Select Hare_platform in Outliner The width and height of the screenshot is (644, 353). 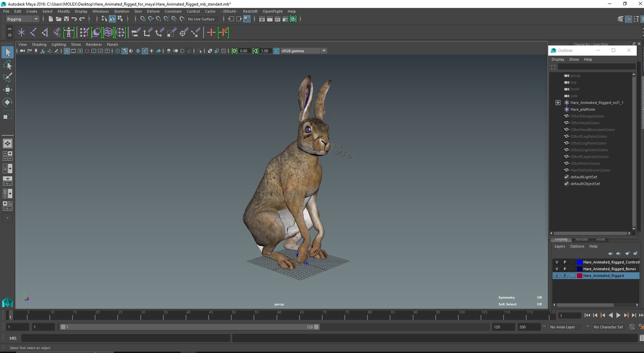click(x=583, y=109)
